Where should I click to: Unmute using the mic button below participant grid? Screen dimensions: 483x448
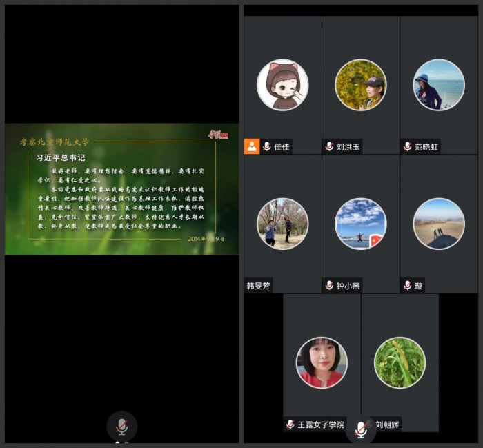pos(361,429)
